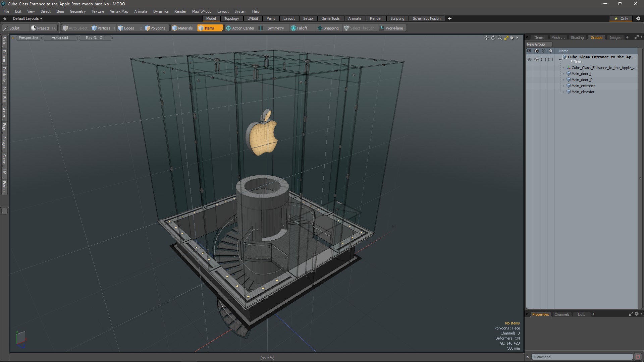Select the Main_elevator mesh item
The height and width of the screenshot is (362, 644).
(583, 92)
